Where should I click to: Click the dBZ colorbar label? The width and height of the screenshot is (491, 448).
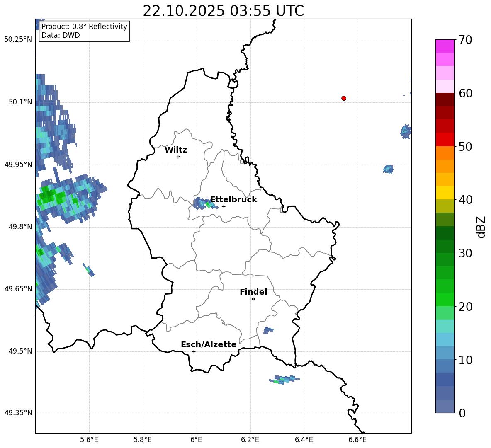(481, 227)
